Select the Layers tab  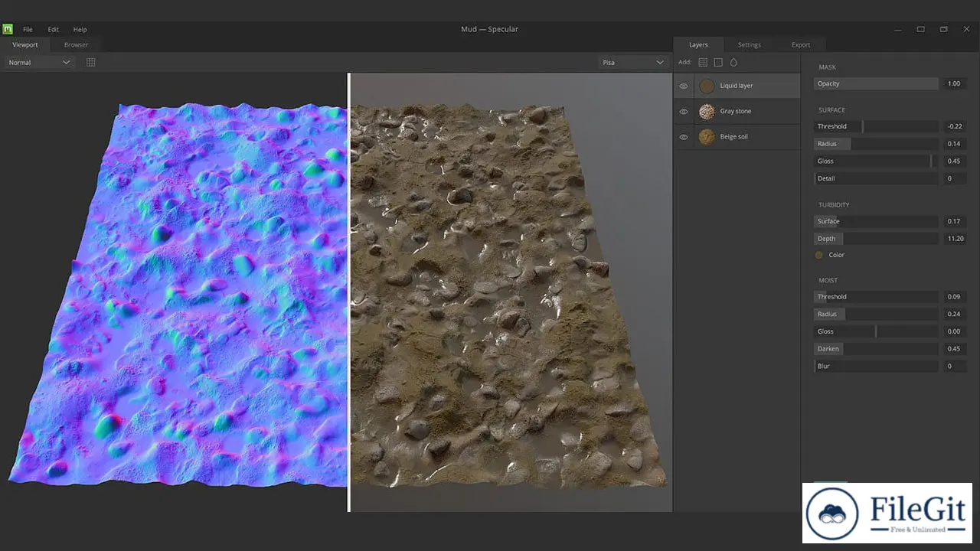[698, 44]
